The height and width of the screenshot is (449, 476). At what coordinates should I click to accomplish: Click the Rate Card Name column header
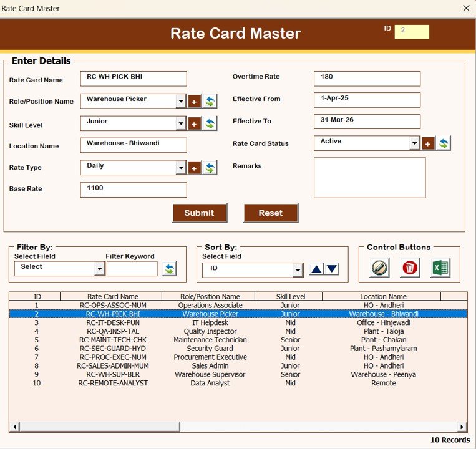(x=113, y=297)
